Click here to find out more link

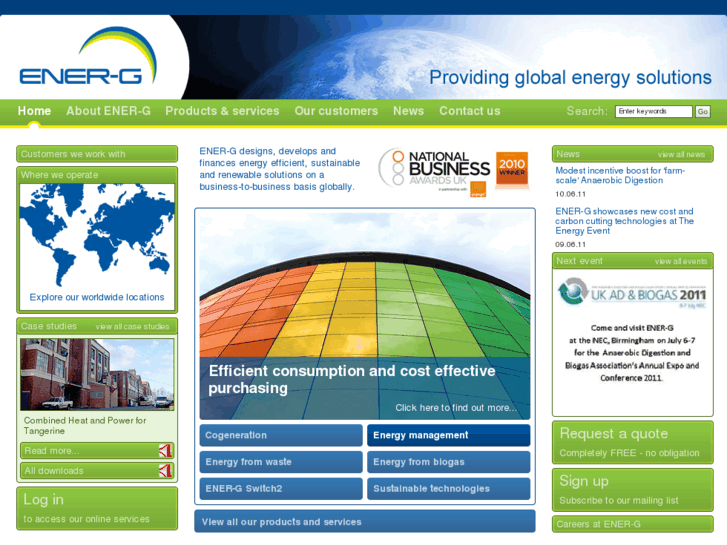pos(456,408)
